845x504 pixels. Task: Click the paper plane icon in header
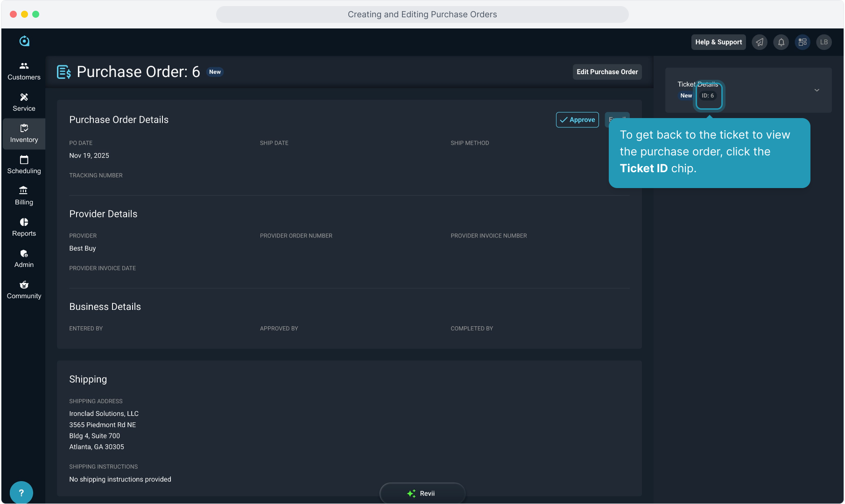(760, 42)
